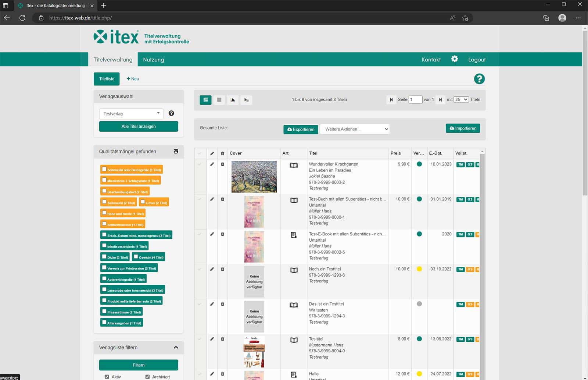
Task: Open the Weitere Aktionen dropdown
Action: tap(355, 129)
